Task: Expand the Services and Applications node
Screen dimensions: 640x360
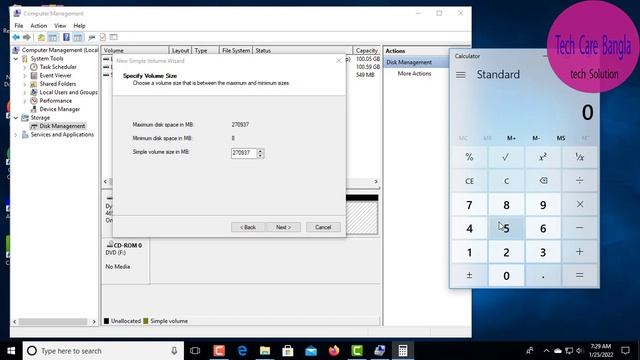Action: (x=16, y=135)
